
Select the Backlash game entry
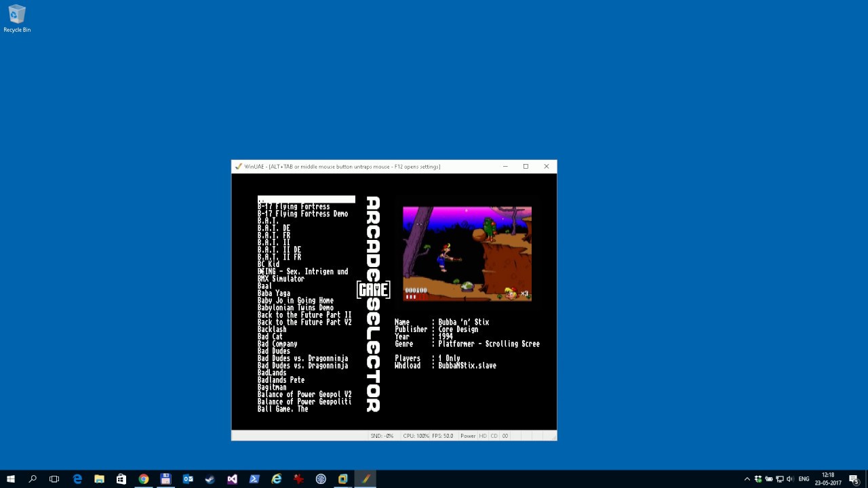272,329
